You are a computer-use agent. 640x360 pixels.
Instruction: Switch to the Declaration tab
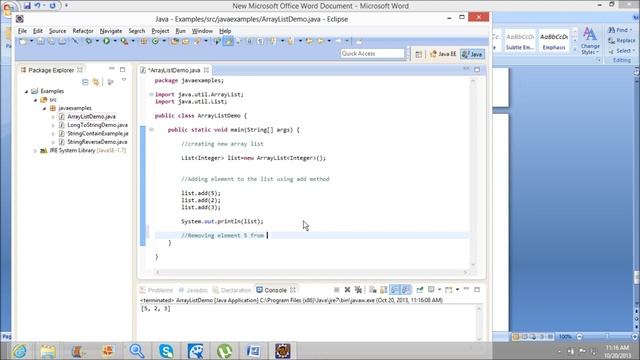tap(232, 290)
